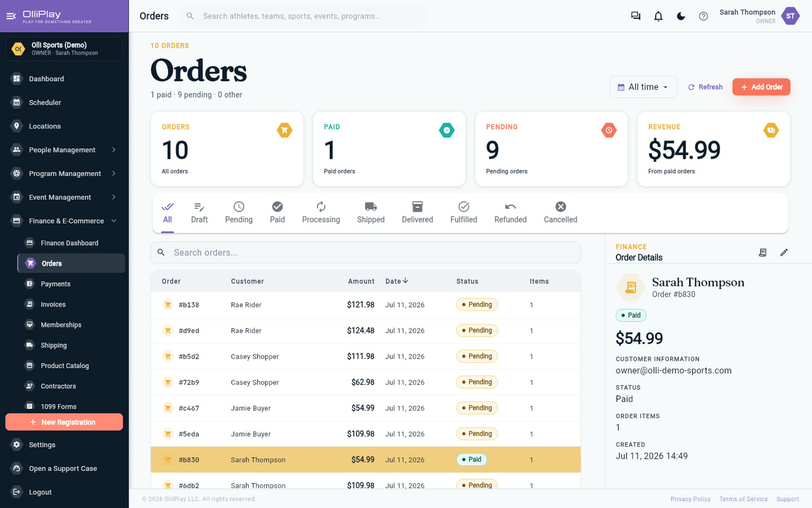
Task: Click the Search orders input field
Action: pyautogui.click(x=365, y=252)
